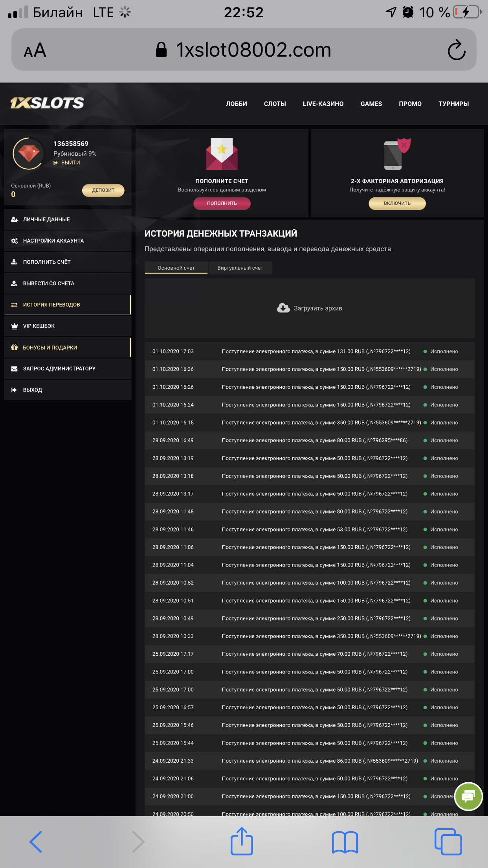Open ЛИЧНЫЕ ДАННЫЕ sidebar item
This screenshot has height=868, width=488.
68,219
